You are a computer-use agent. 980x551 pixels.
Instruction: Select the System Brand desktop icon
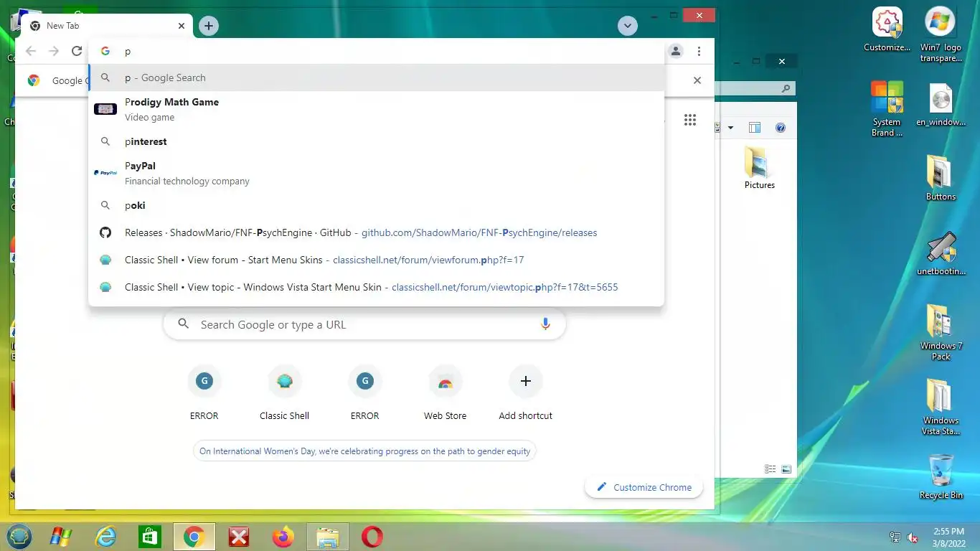[887, 108]
